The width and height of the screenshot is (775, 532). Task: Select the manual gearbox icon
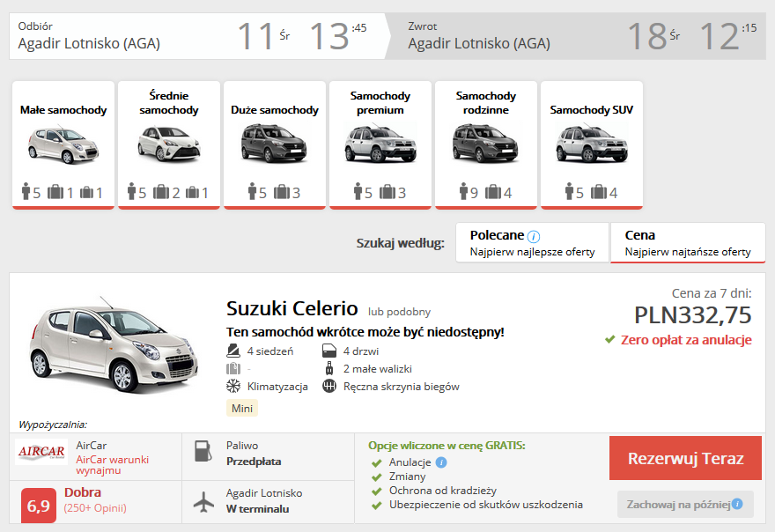329,386
